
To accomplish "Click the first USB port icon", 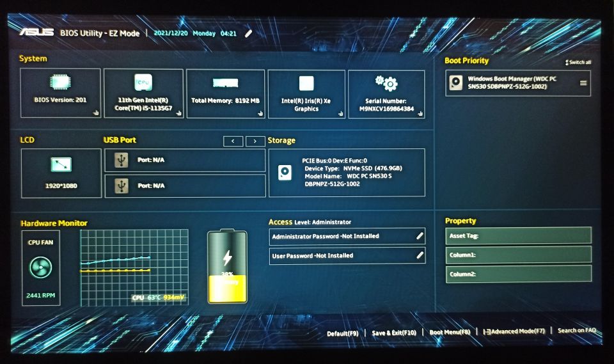I will (x=122, y=160).
